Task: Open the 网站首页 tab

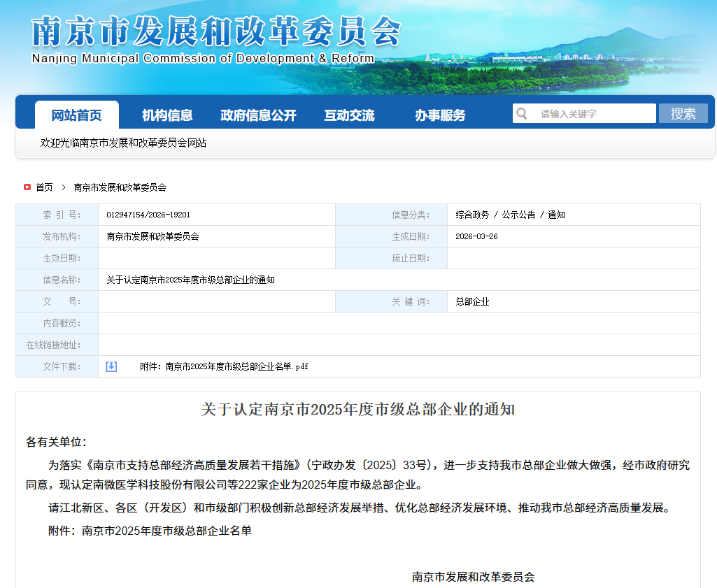Action: coord(77,115)
